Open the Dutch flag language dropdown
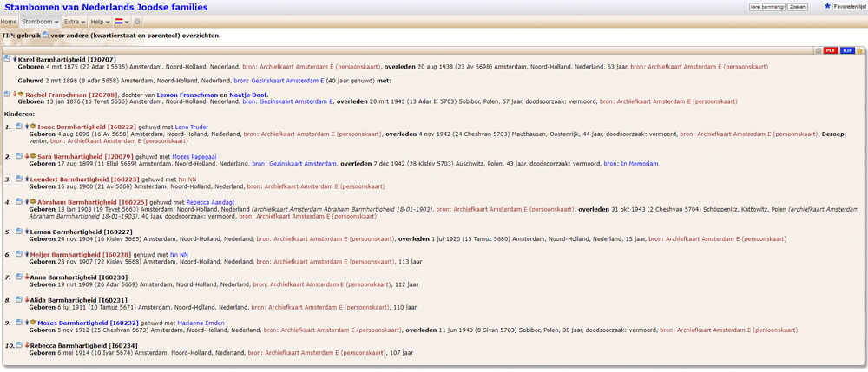The image size is (868, 372). pyautogui.click(x=122, y=22)
